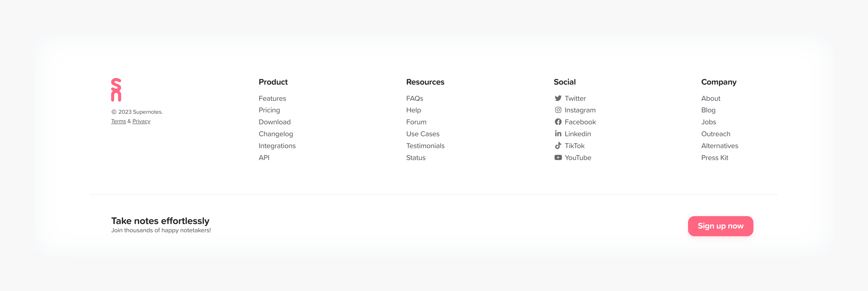Click the Supernotes pink logo
The width and height of the screenshot is (868, 291).
click(116, 90)
